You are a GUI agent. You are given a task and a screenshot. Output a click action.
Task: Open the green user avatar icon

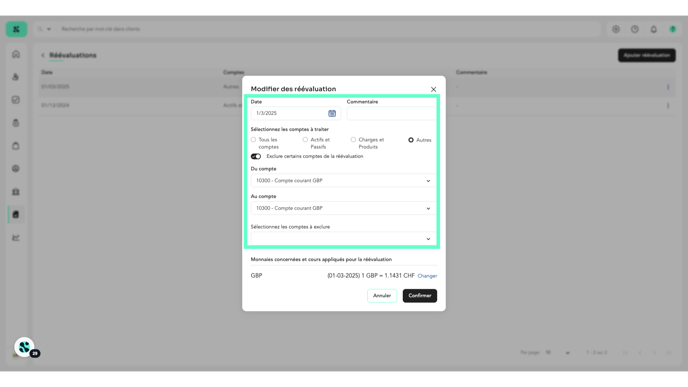coord(673,29)
